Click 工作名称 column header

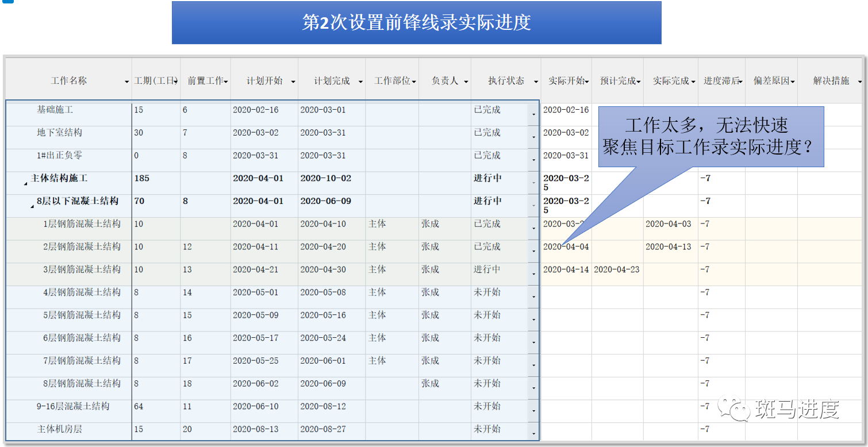(69, 81)
